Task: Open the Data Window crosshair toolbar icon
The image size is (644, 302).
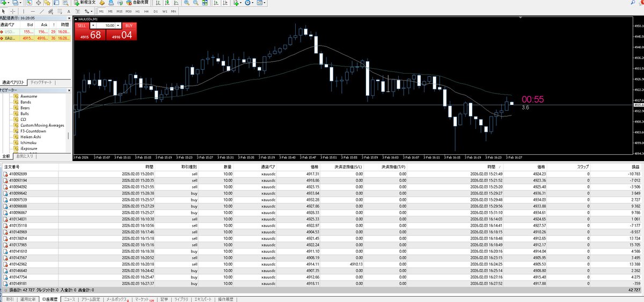Action: (39, 3)
